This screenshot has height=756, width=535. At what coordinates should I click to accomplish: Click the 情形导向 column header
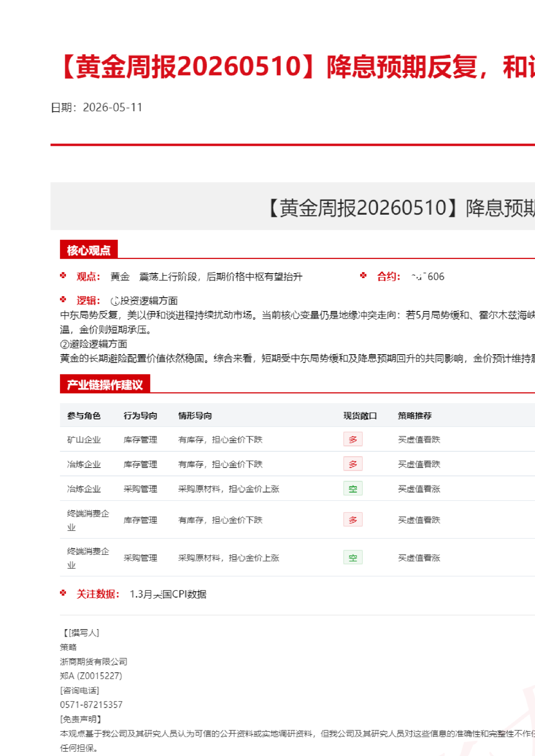point(195,415)
